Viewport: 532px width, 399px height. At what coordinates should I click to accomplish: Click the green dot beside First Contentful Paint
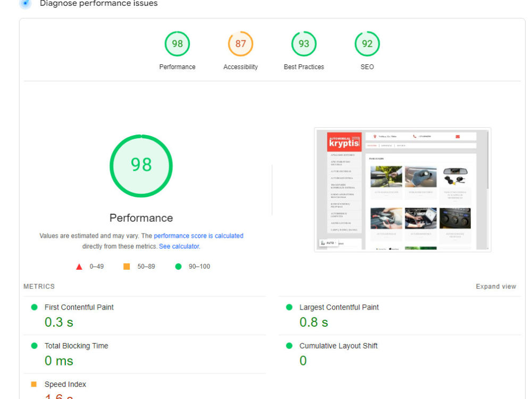tap(34, 307)
